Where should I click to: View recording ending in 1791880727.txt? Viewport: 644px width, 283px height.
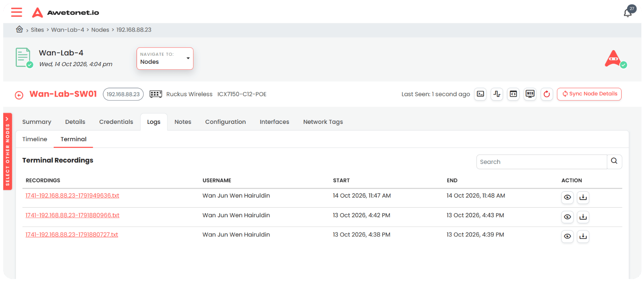[568, 237]
